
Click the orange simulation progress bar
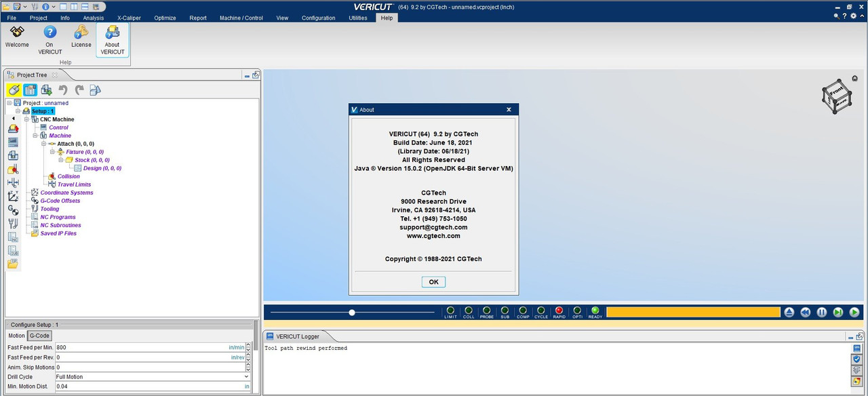693,312
